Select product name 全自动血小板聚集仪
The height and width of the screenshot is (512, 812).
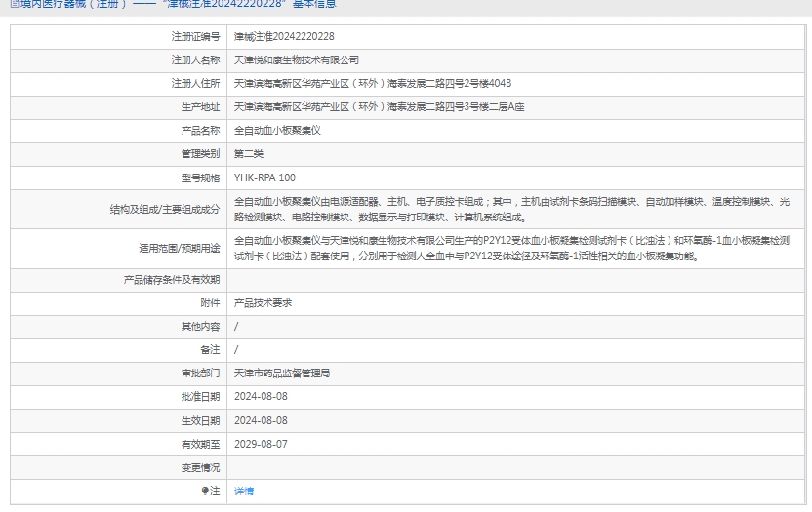pyautogui.click(x=277, y=130)
